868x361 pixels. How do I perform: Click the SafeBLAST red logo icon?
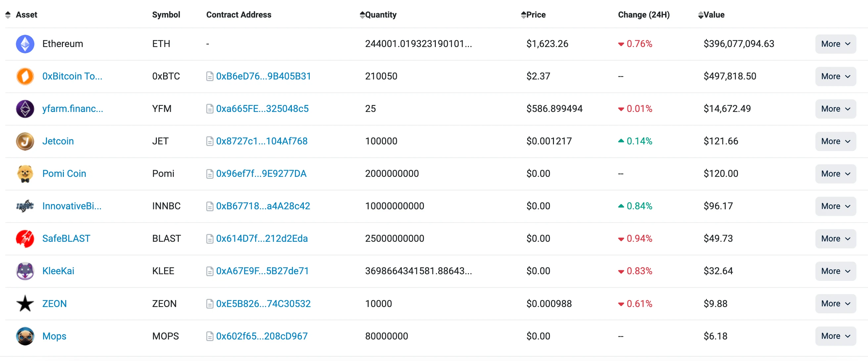pos(25,238)
